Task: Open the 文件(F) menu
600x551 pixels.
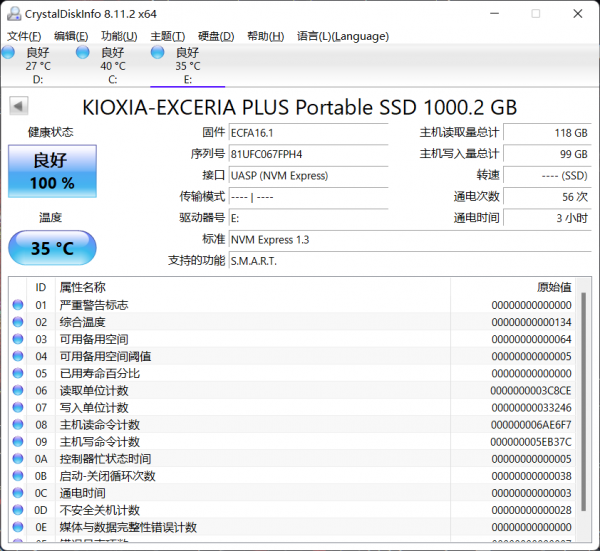Action: pyautogui.click(x=25, y=36)
